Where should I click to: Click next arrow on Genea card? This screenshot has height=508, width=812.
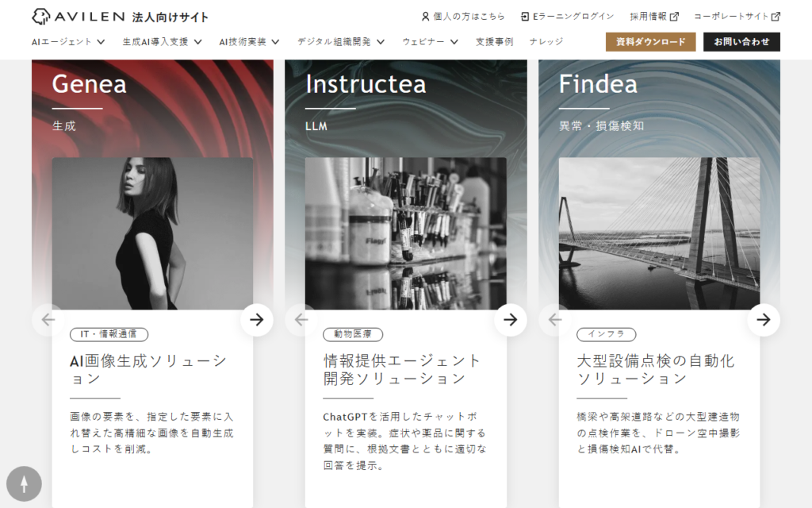(x=257, y=320)
